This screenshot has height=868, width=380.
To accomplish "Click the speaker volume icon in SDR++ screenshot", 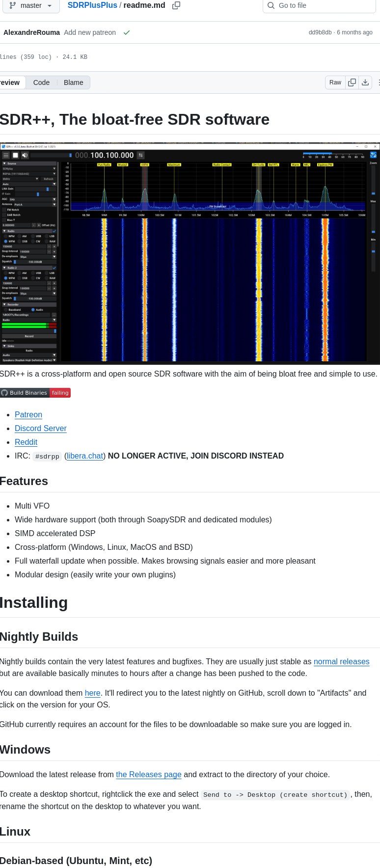I will click(x=25, y=155).
